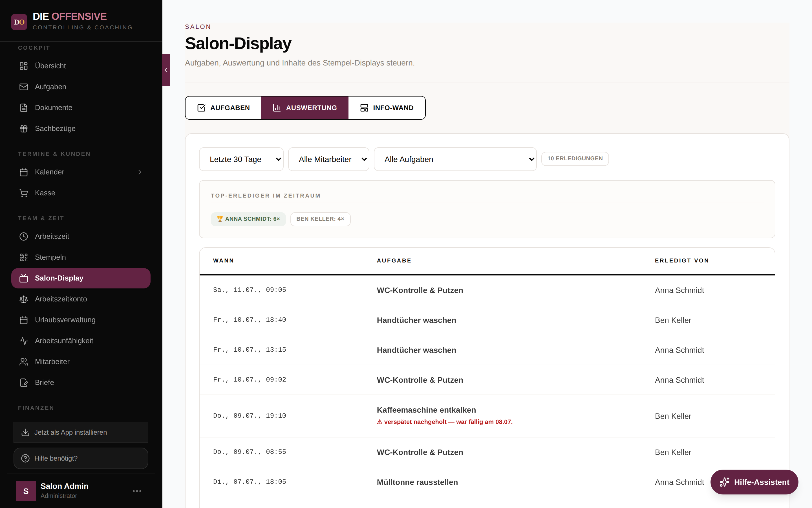Click the Die Offensive brand title
The height and width of the screenshot is (508, 812).
click(70, 16)
